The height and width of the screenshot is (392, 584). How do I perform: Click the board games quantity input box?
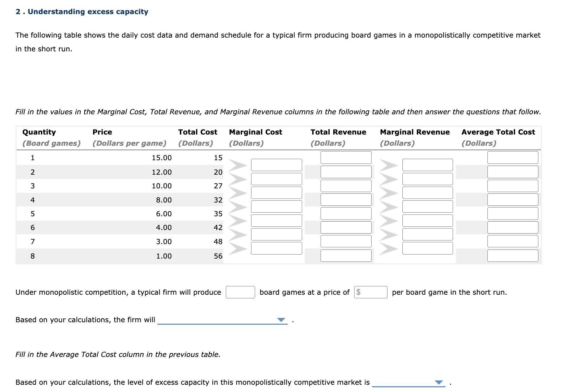[x=240, y=292]
